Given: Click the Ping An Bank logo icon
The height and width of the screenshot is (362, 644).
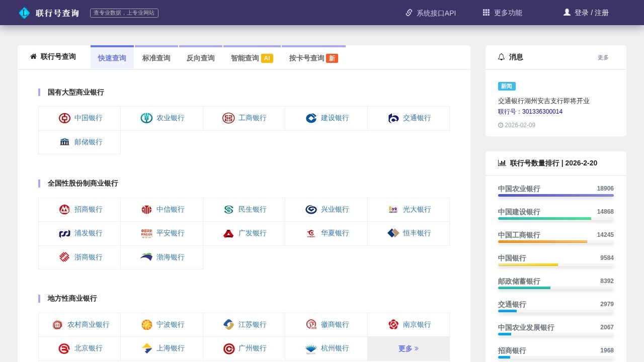Looking at the screenshot, I should [146, 233].
